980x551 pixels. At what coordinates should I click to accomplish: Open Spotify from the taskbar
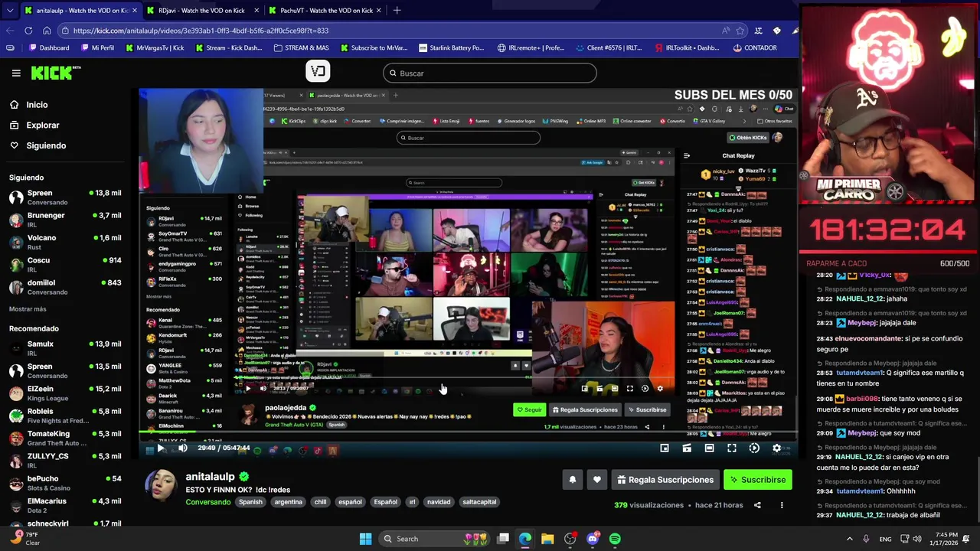[615, 539]
